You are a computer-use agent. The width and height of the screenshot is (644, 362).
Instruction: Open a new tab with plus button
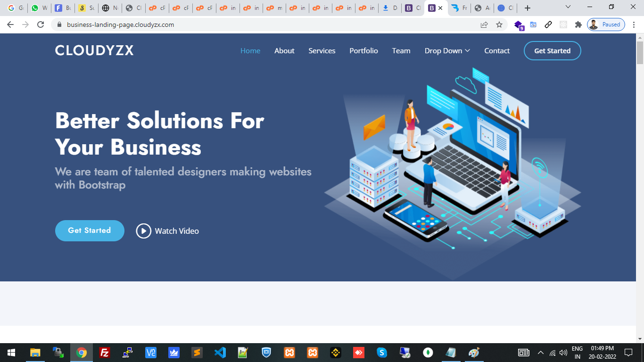click(528, 8)
